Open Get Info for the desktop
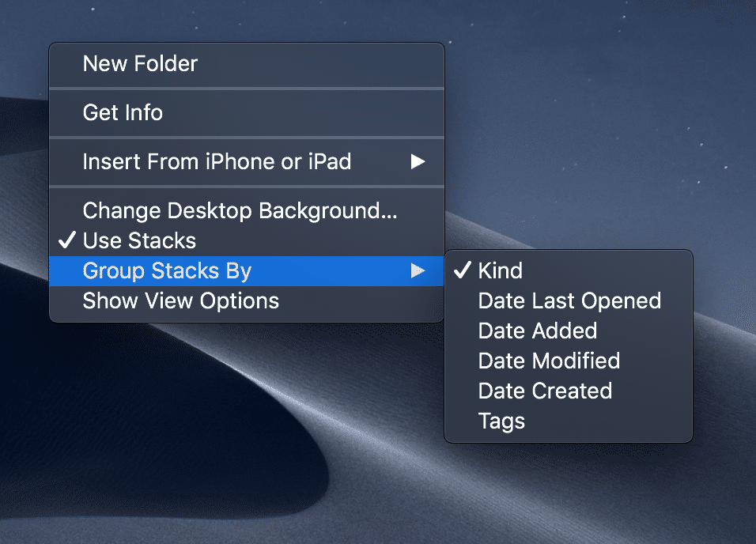Image resolution: width=756 pixels, height=544 pixels. [123, 113]
